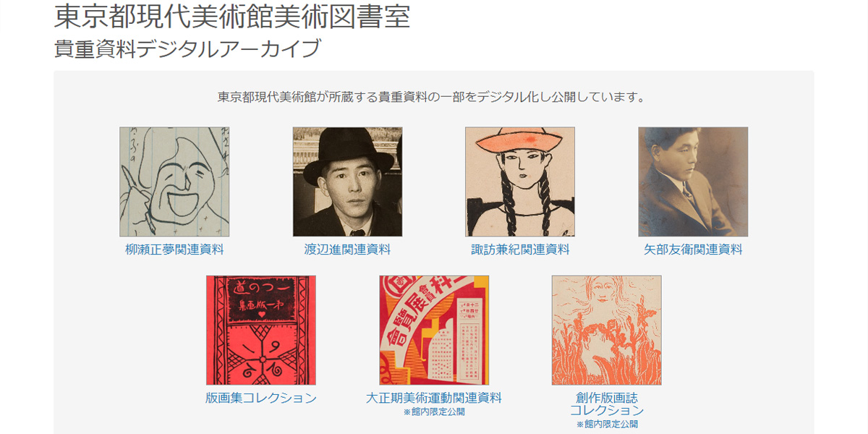
Task: Click the 柳瀬正夢関連資料 link
Action: (174, 250)
